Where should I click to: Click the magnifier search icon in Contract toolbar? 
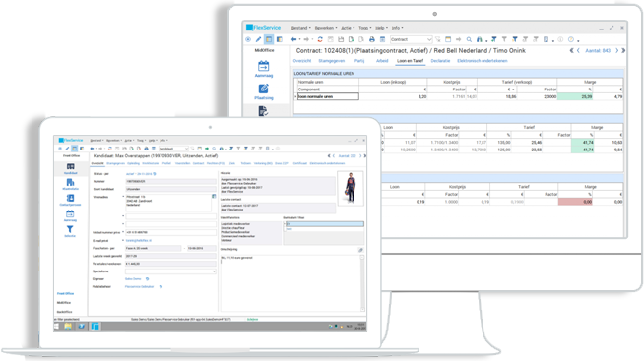click(469, 39)
